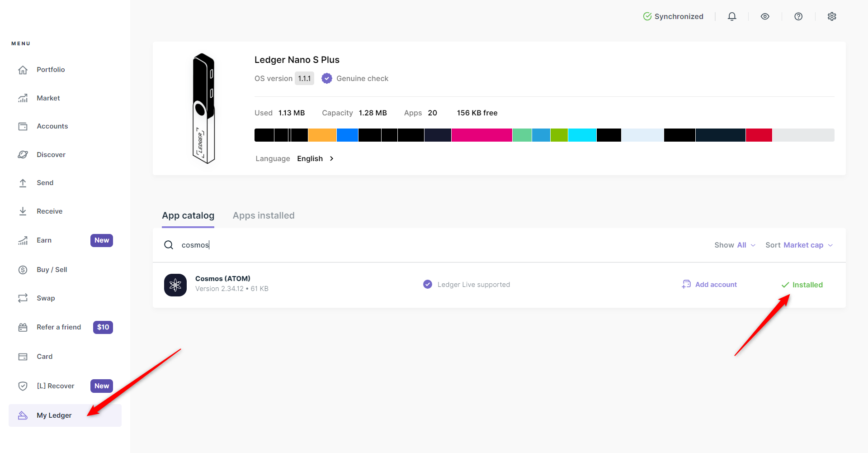Select the App catalog tab

tap(188, 215)
